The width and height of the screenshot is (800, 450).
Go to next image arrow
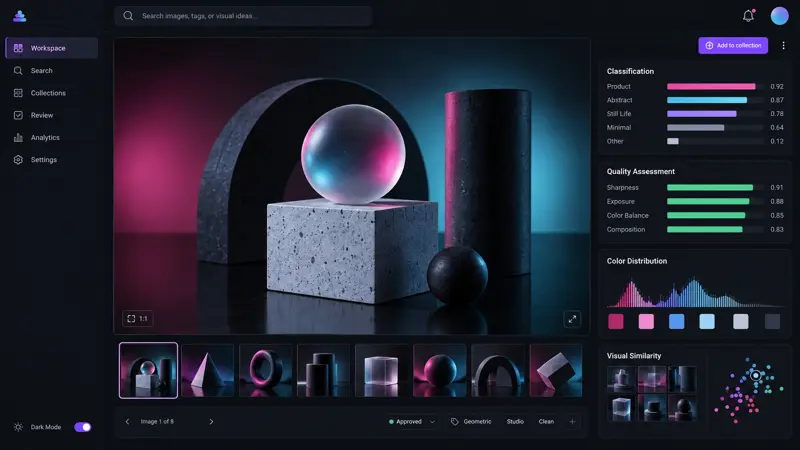(211, 421)
